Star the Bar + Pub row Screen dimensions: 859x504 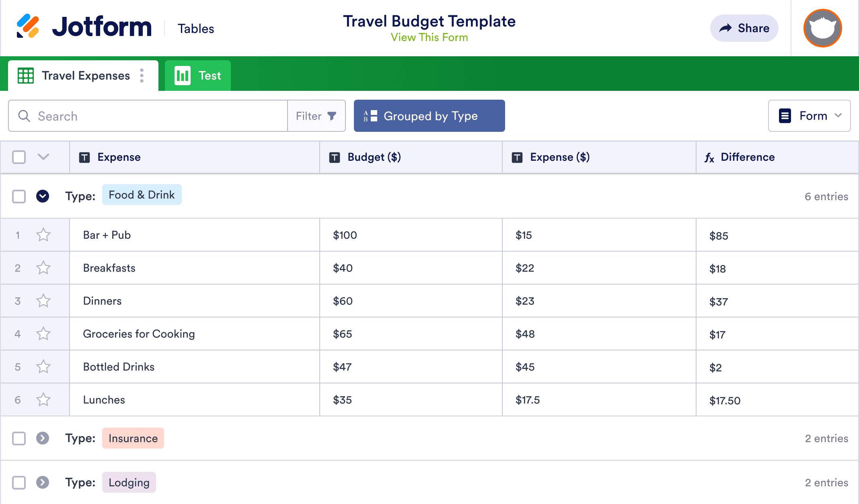click(x=43, y=235)
